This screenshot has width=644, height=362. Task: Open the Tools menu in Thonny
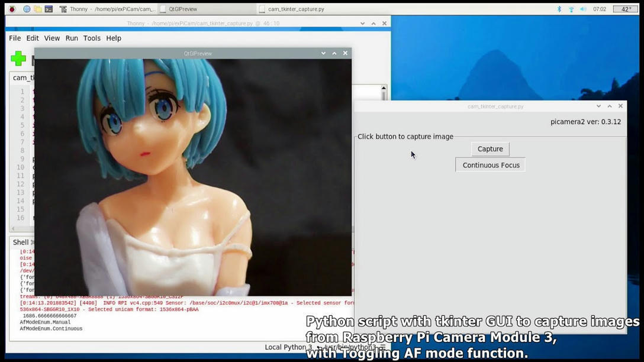92,38
